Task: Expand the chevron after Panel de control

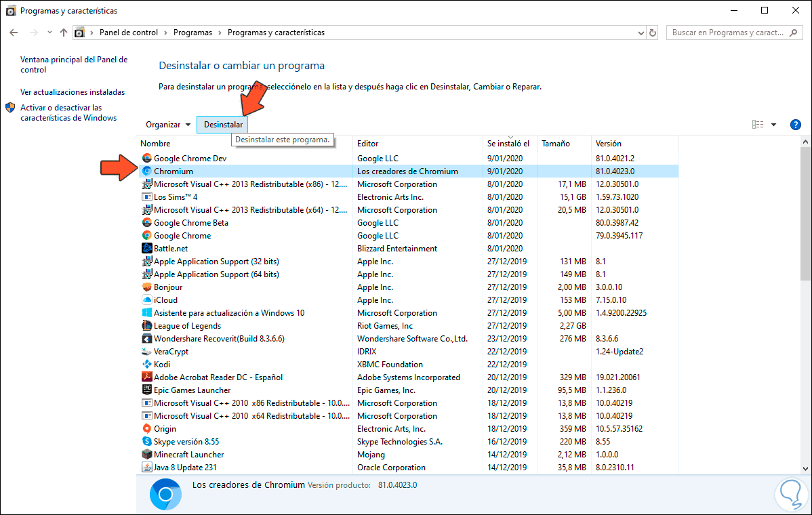Action: point(165,33)
